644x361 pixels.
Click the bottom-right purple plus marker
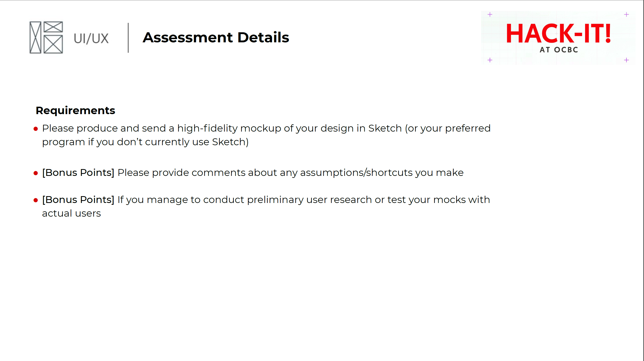click(x=627, y=60)
